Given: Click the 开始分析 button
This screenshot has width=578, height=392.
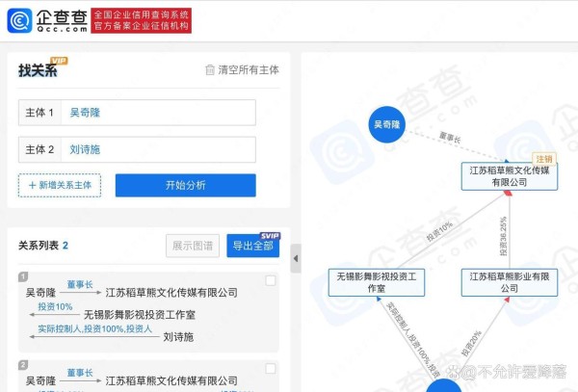Looking at the screenshot, I should tap(185, 185).
